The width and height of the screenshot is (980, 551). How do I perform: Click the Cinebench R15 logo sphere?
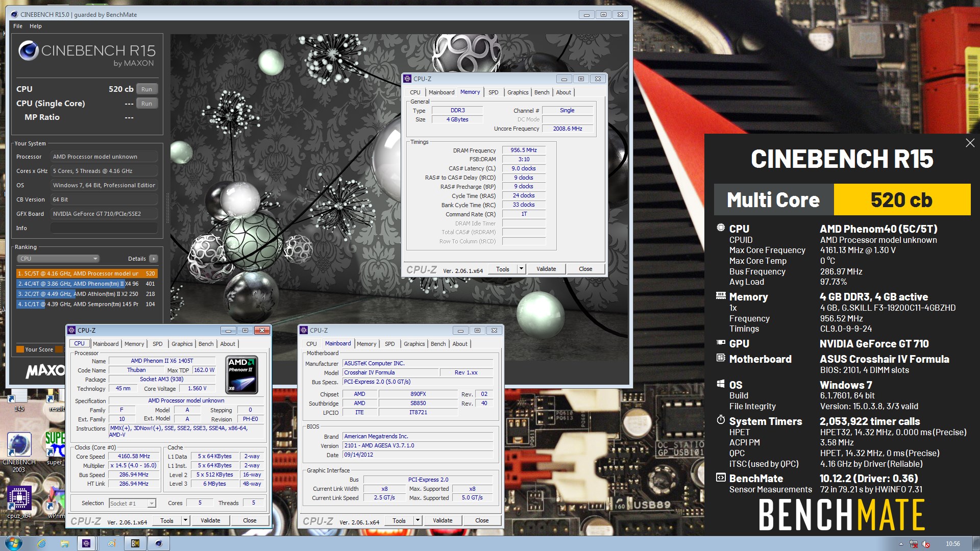(29, 51)
